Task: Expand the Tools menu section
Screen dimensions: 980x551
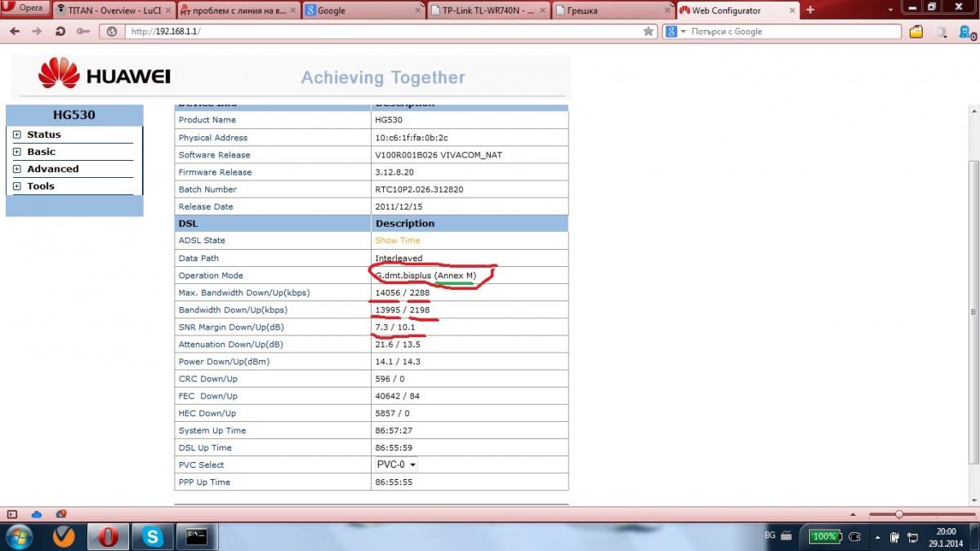Action: click(x=16, y=186)
